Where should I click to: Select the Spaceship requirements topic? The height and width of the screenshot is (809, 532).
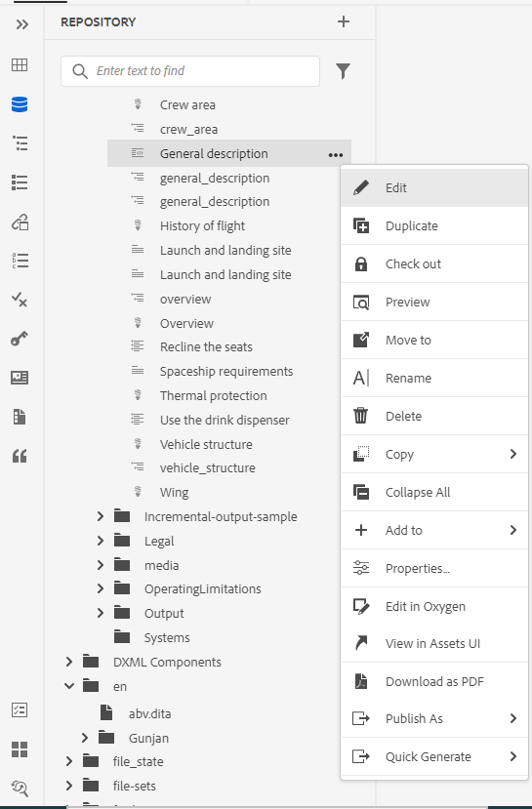coord(226,372)
